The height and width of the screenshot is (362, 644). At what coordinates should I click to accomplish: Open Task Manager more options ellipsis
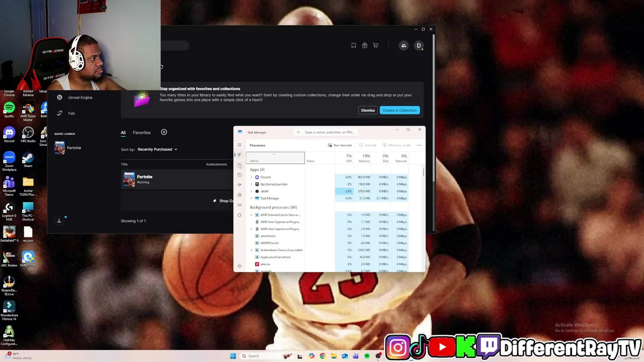(x=419, y=145)
